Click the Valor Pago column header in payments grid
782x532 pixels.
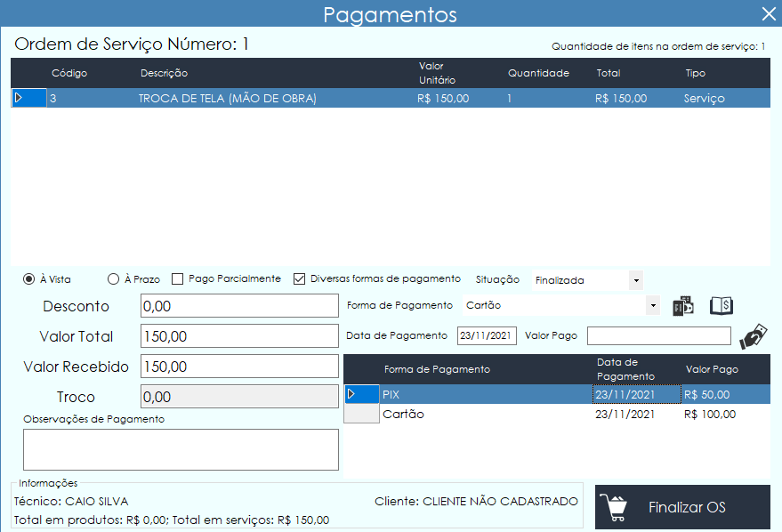coord(712,369)
